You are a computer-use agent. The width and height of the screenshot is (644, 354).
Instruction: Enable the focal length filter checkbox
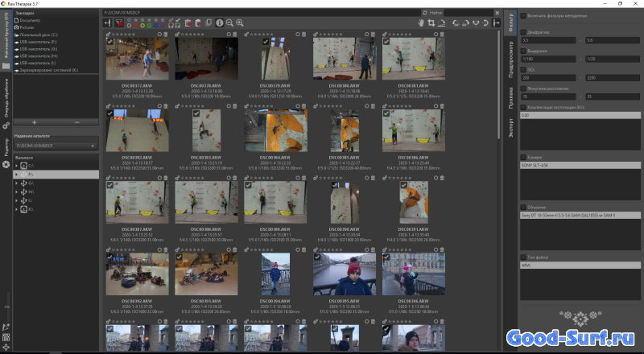point(523,88)
